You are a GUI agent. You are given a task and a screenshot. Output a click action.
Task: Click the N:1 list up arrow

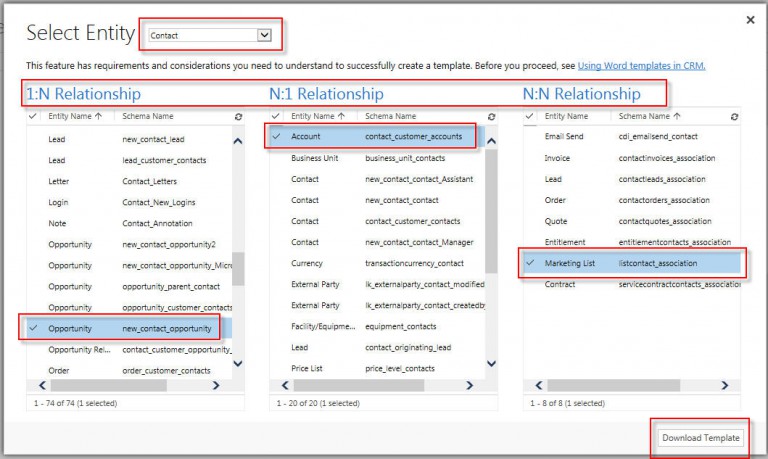coord(491,141)
